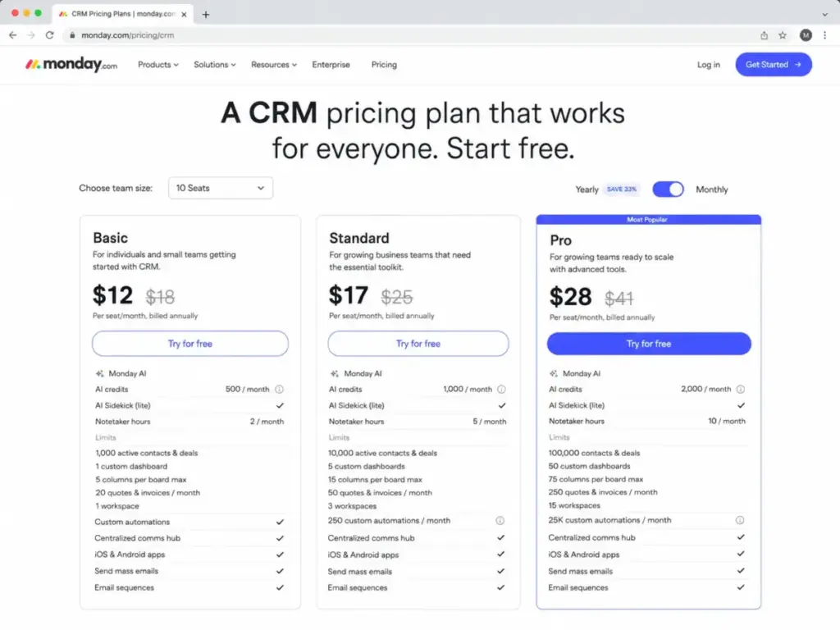This screenshot has width=840, height=630.
Task: Click the Basic plan $12 price
Action: tap(112, 295)
